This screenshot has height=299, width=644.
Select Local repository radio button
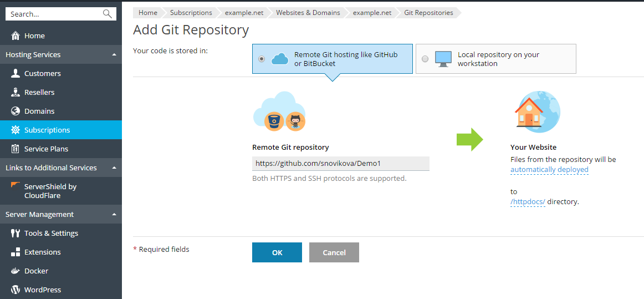point(425,59)
